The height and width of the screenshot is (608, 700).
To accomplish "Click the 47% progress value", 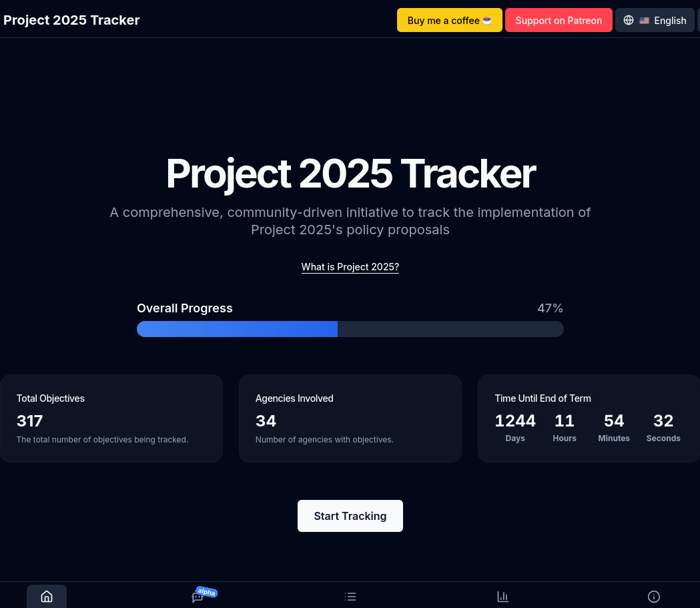I will tap(550, 308).
